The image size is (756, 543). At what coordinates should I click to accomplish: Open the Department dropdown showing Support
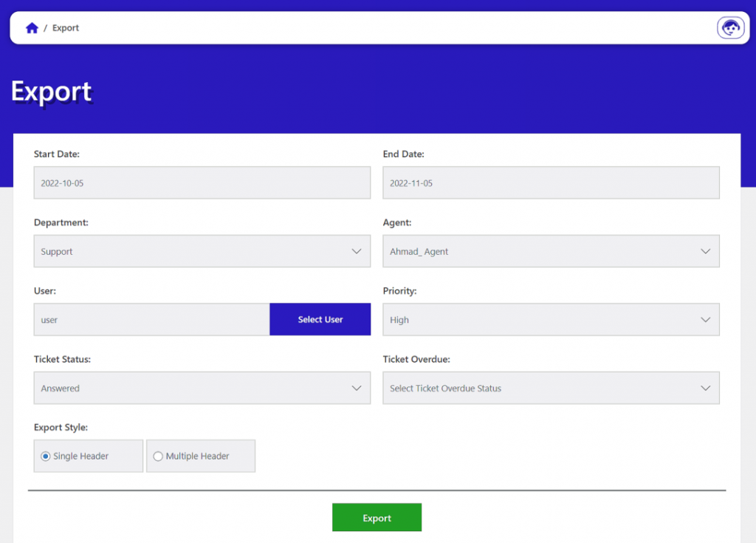202,250
